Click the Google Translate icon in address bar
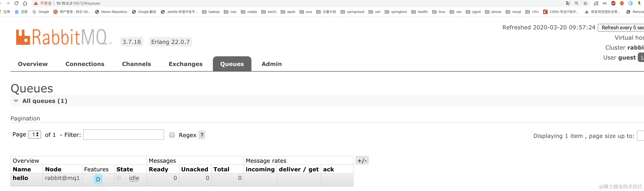 click(568, 3)
